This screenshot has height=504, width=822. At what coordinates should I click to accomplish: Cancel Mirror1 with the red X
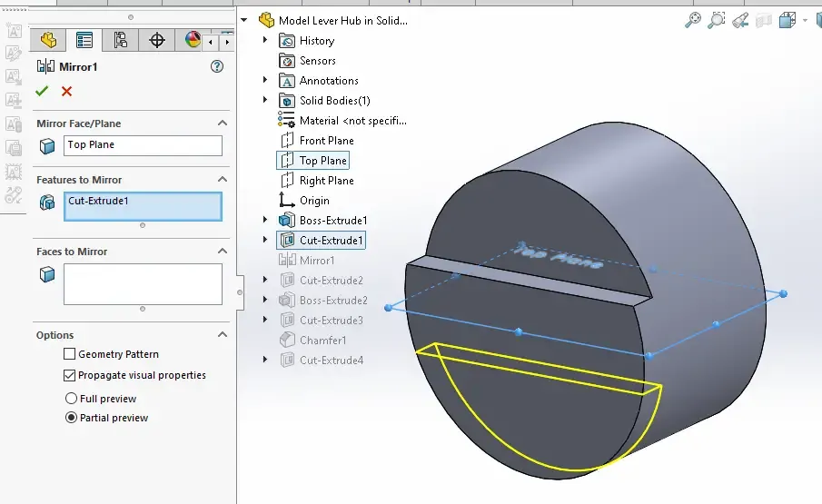pyautogui.click(x=66, y=91)
